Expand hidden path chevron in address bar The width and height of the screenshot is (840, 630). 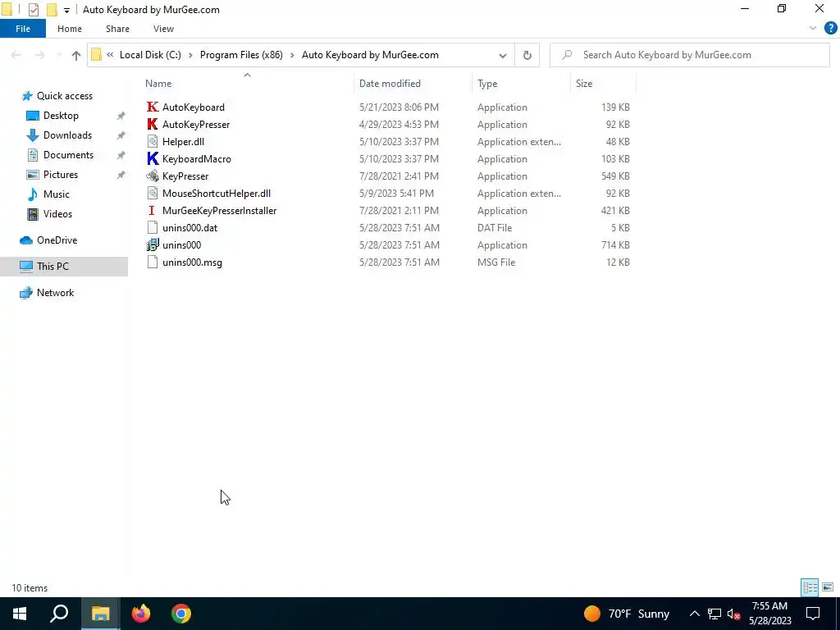click(x=110, y=55)
